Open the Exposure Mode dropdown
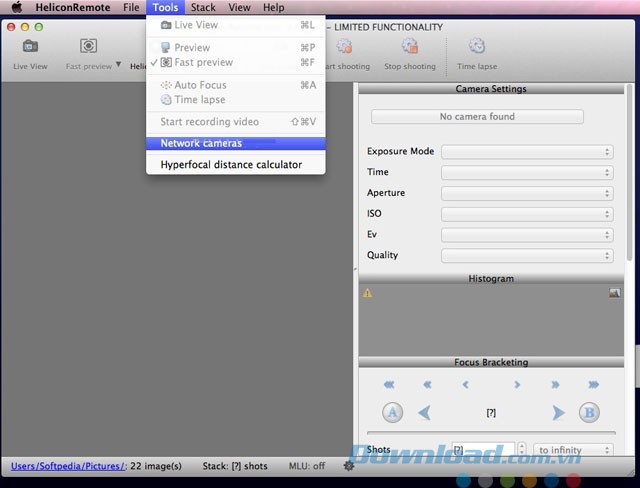 click(x=527, y=151)
